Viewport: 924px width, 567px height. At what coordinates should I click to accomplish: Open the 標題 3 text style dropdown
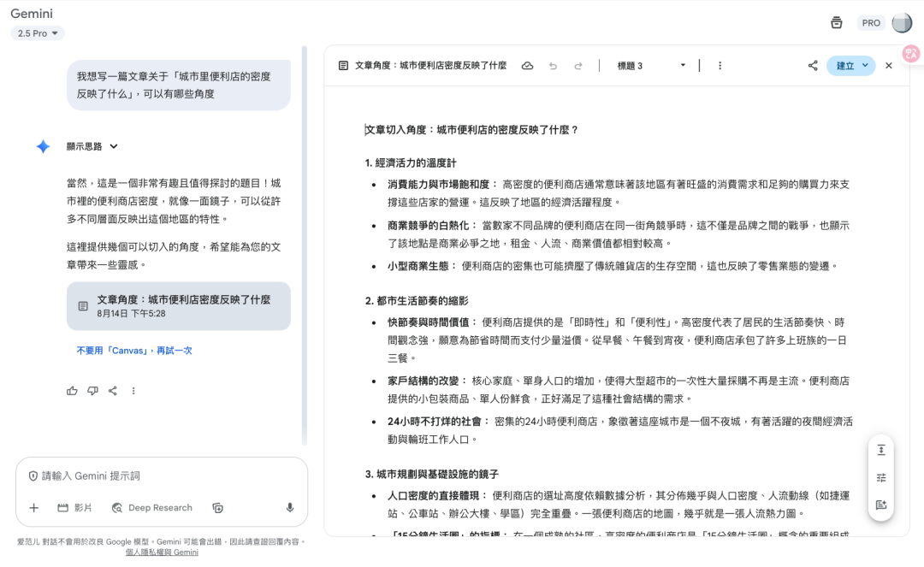(x=652, y=66)
